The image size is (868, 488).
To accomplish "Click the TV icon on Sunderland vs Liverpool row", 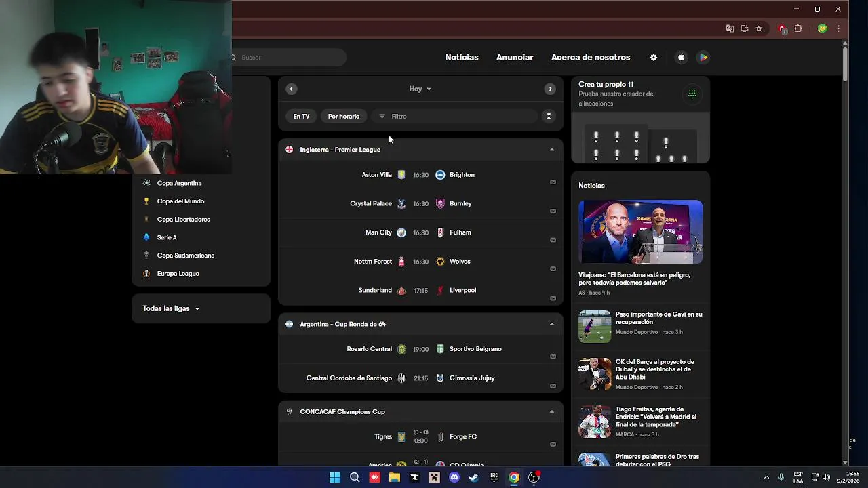I will (553, 298).
